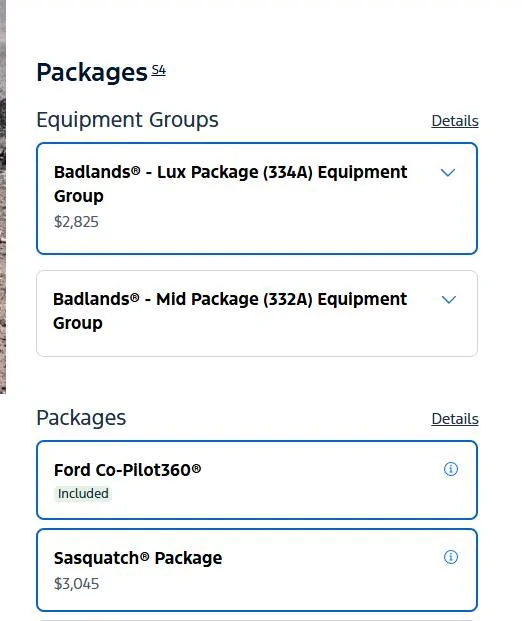Click the Lux Package title text

231,184
